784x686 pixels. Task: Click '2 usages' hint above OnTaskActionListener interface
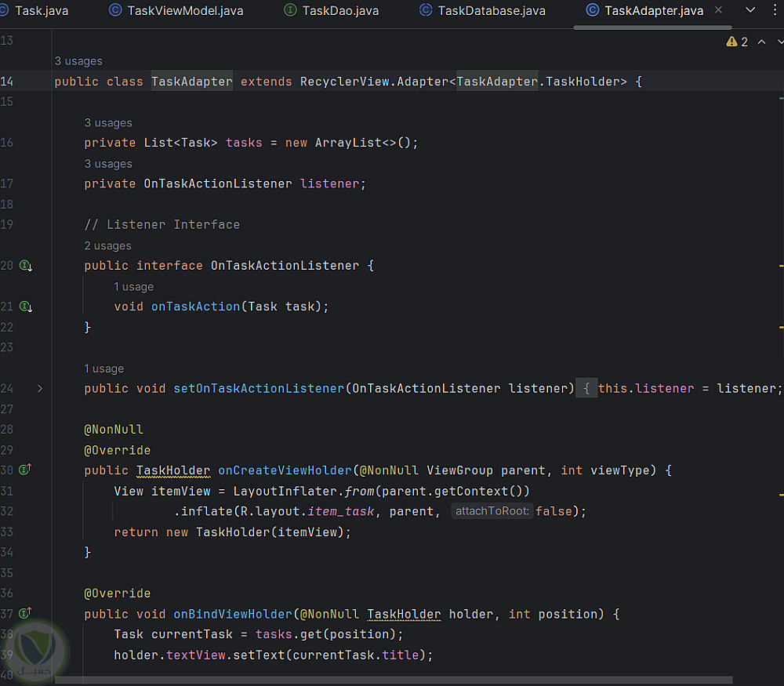108,246
